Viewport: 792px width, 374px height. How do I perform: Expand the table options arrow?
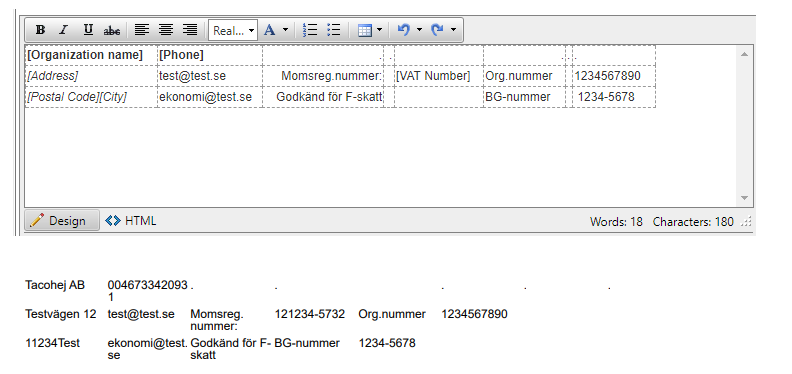379,30
